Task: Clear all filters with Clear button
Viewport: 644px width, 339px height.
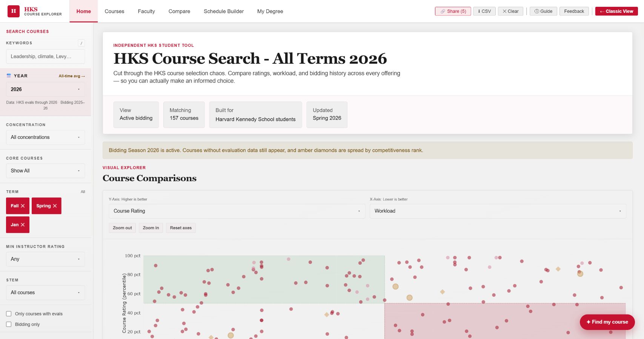Action: 510,11
